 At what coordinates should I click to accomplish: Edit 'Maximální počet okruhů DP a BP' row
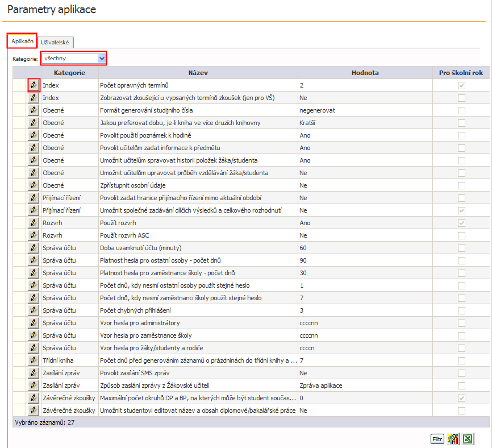point(34,398)
